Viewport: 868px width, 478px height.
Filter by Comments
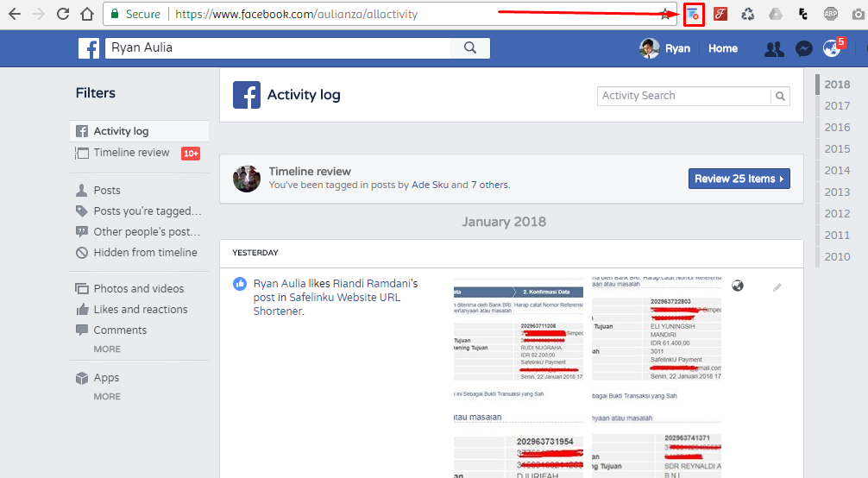[111, 330]
